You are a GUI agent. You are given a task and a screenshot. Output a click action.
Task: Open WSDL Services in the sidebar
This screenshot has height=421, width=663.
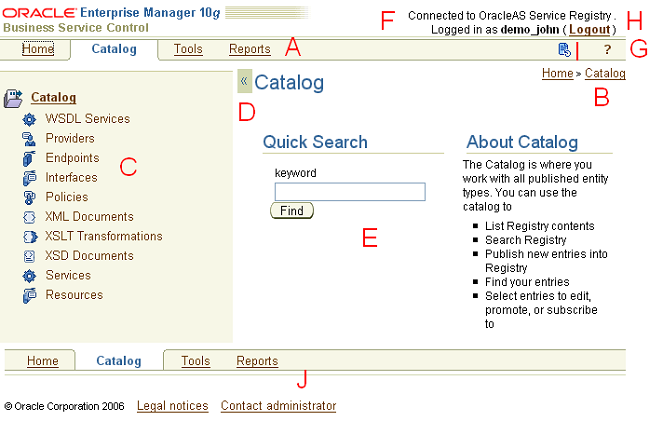[x=88, y=119]
